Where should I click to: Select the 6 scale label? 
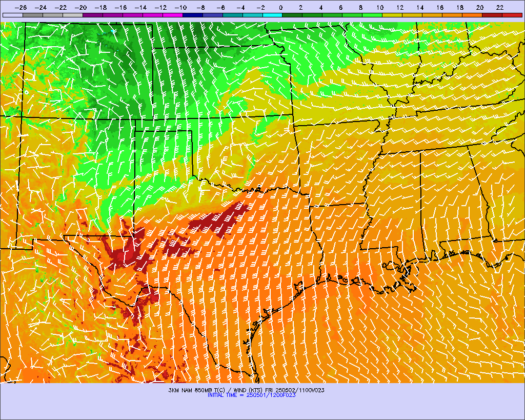340,7
